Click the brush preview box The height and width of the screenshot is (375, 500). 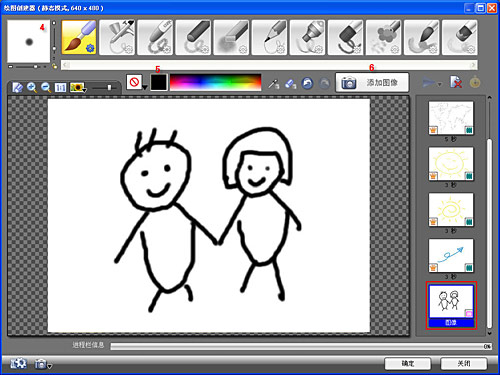point(29,41)
